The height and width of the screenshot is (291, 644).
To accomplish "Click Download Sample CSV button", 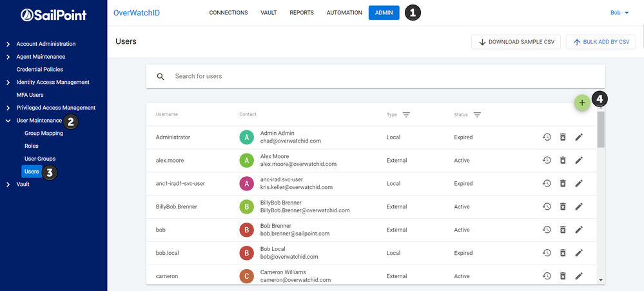I will tap(516, 42).
